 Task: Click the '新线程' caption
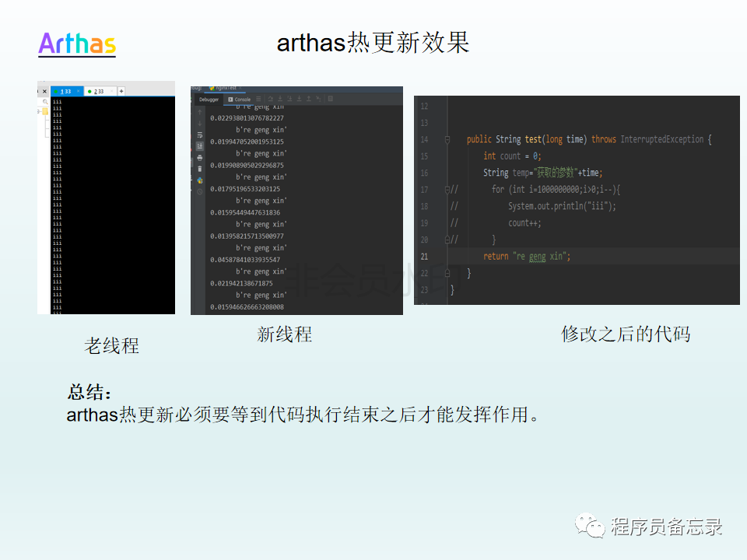pos(285,334)
